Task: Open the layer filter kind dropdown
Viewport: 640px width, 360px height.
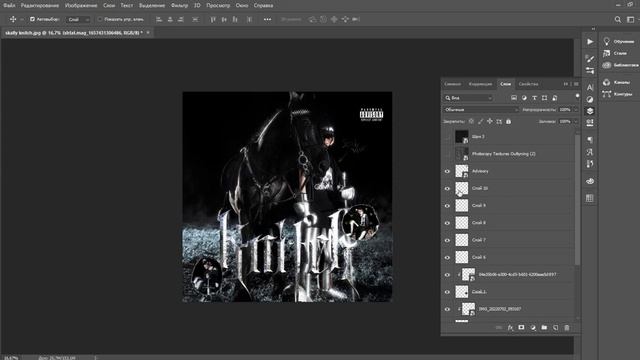Action: pyautogui.click(x=469, y=98)
